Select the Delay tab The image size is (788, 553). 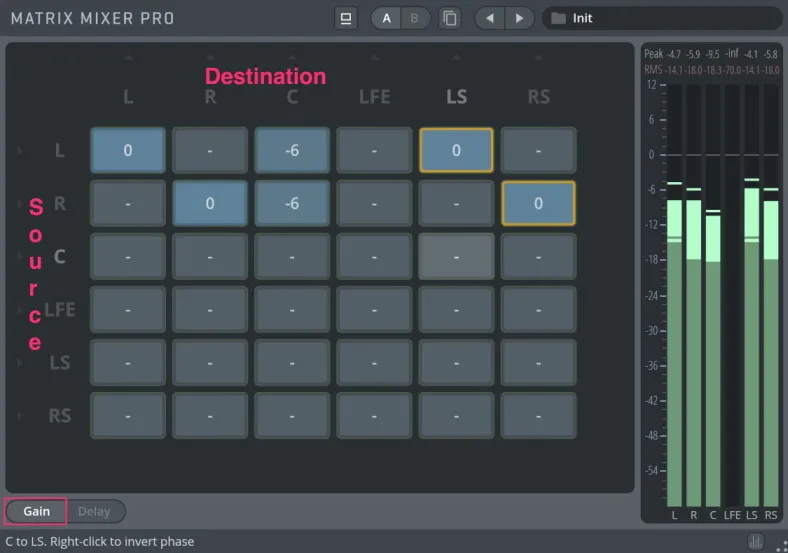click(95, 511)
